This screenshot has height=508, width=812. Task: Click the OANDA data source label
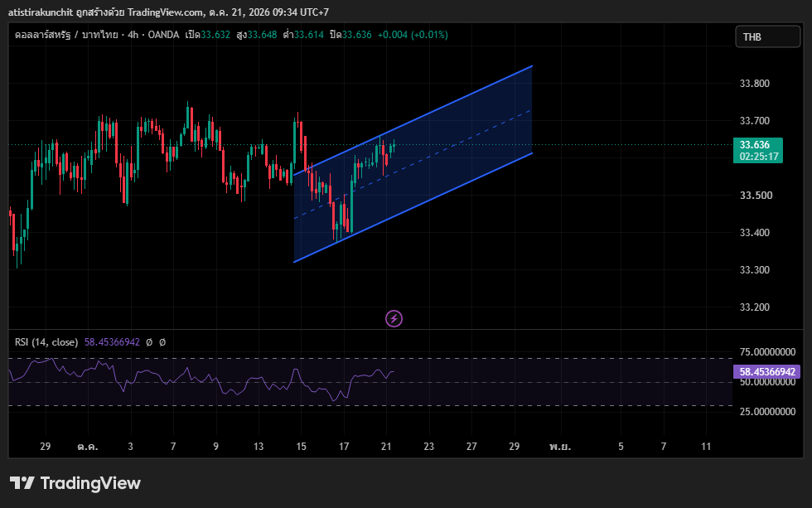pyautogui.click(x=164, y=35)
